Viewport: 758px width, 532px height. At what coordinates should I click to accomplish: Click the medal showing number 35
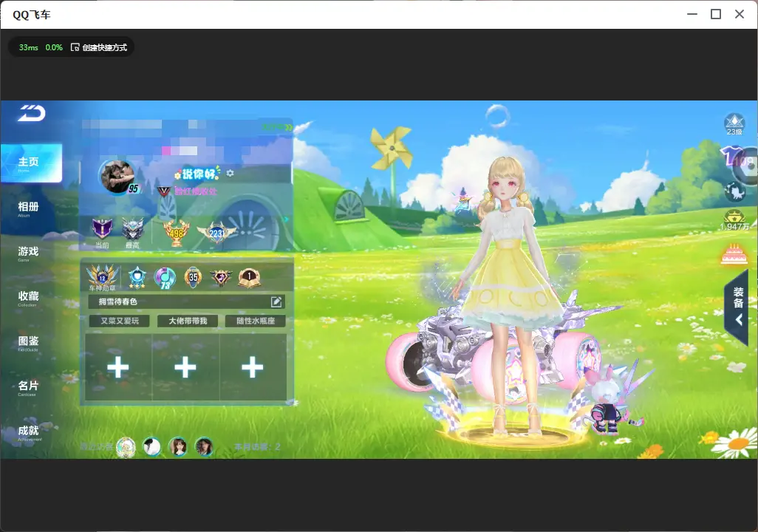pos(193,278)
